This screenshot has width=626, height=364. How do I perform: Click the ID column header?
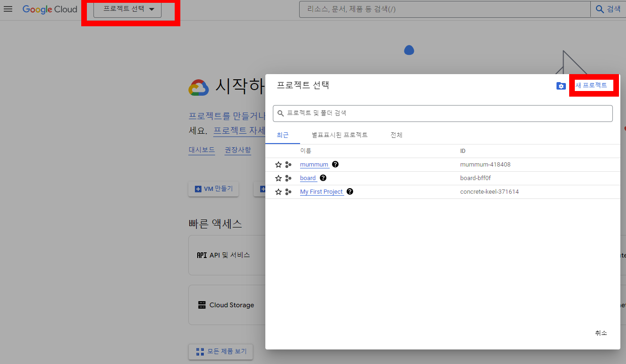pyautogui.click(x=463, y=151)
